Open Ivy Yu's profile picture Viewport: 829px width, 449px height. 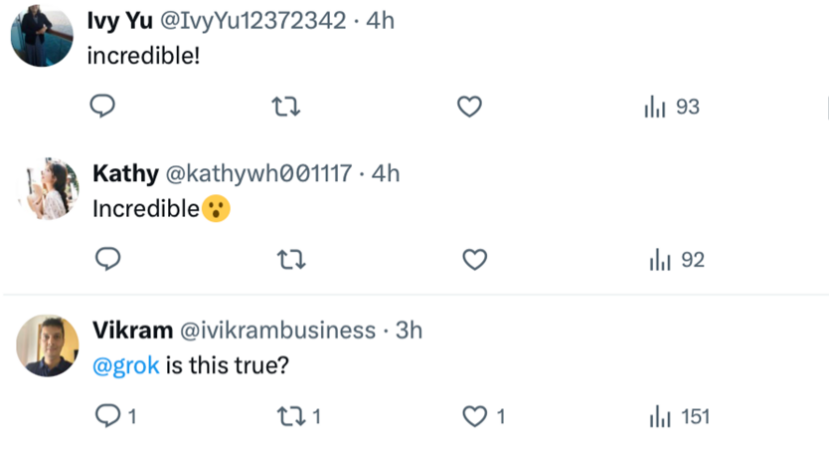point(42,36)
